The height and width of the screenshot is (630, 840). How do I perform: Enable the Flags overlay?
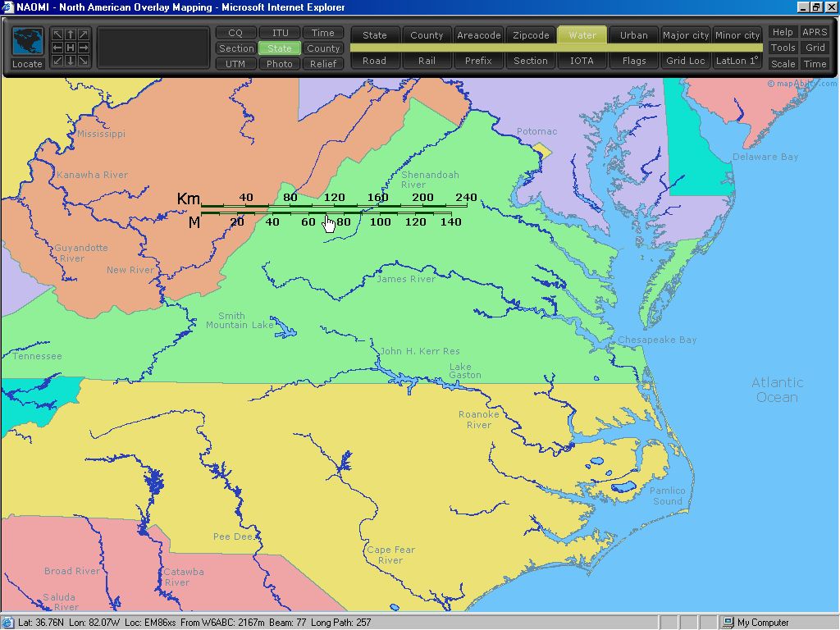(x=634, y=61)
